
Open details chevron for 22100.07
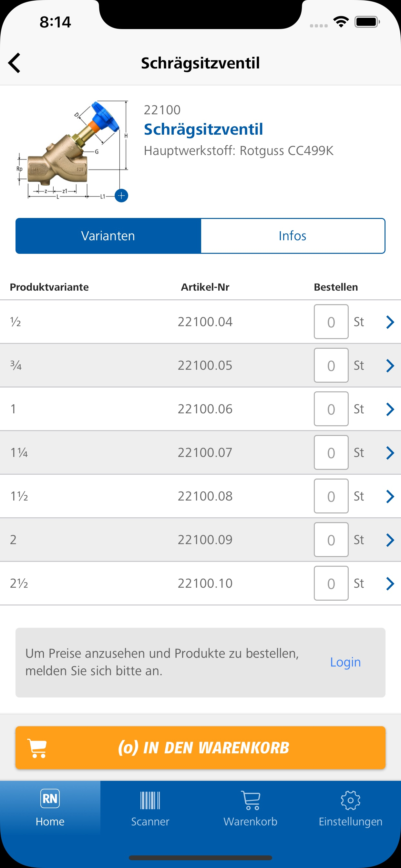390,452
